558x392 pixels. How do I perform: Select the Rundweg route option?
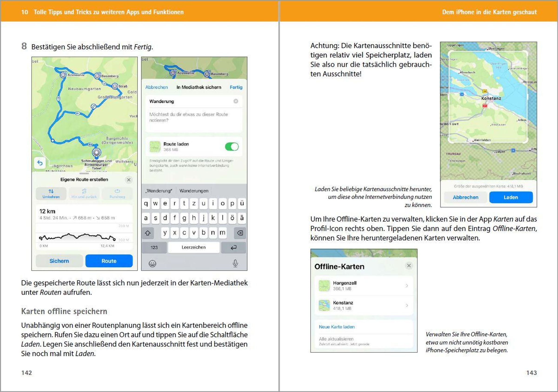117,194
